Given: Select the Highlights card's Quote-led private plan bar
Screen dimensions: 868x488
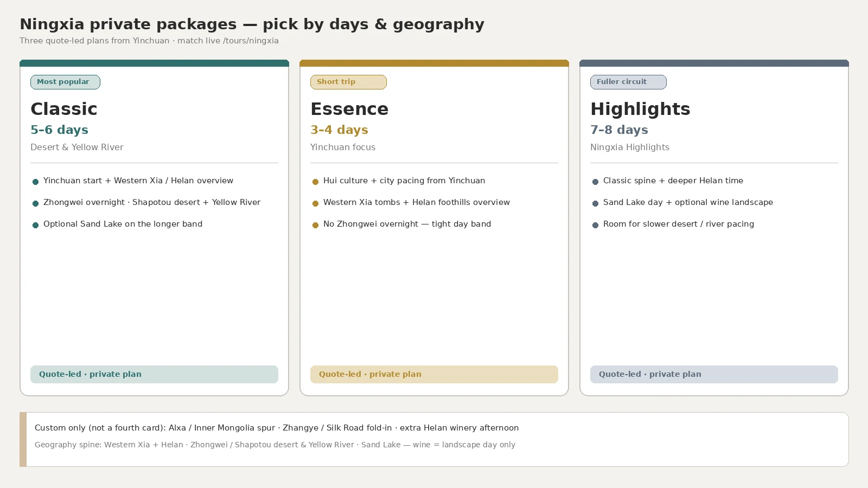Looking at the screenshot, I should point(714,374).
